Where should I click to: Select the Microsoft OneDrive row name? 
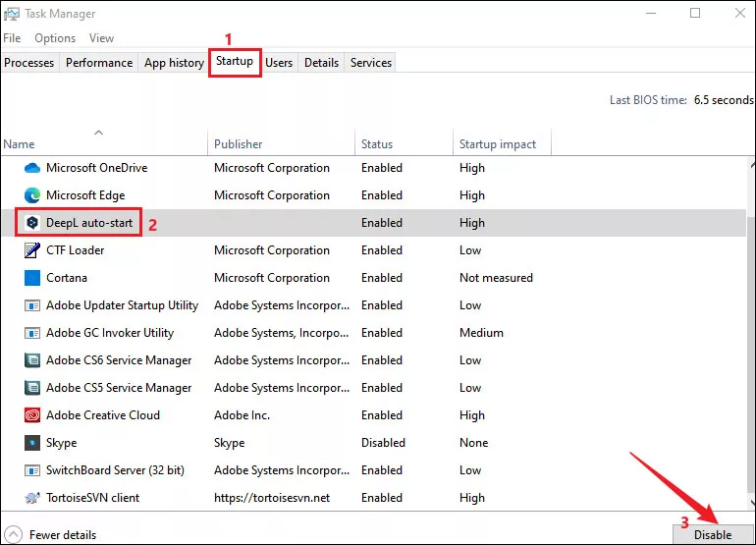coord(97,168)
